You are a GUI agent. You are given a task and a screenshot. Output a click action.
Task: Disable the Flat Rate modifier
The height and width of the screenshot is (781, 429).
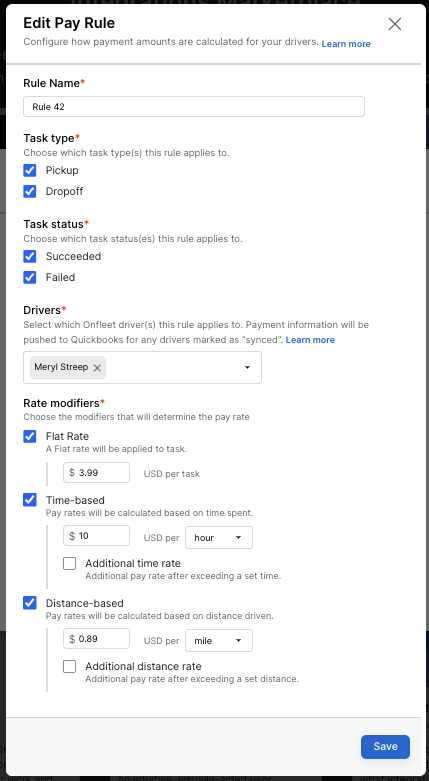tap(30, 436)
